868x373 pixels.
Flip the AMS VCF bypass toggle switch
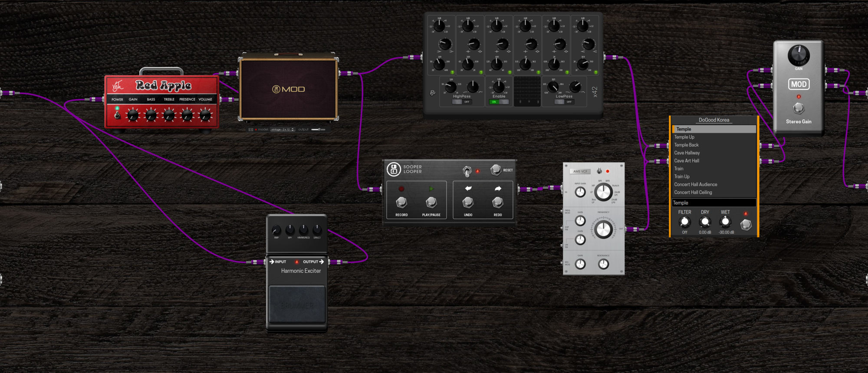pyautogui.click(x=599, y=171)
